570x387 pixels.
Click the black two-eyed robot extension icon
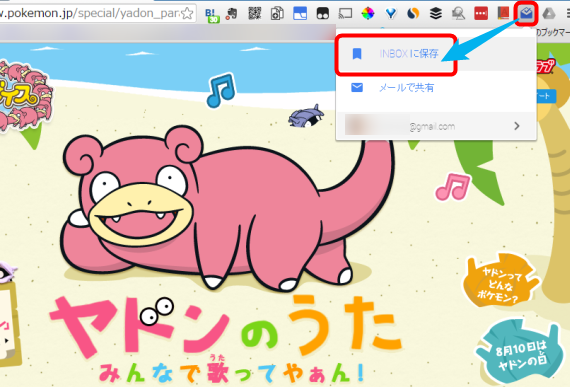[322, 14]
